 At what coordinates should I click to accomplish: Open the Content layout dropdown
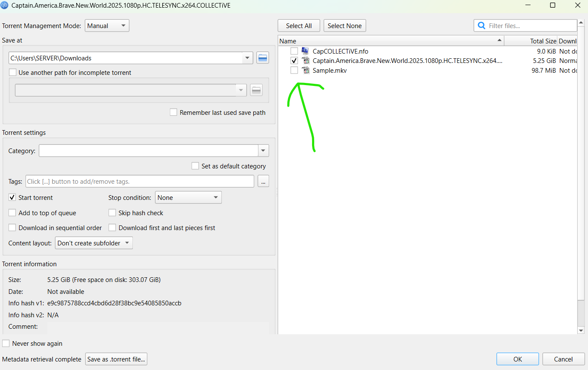(94, 243)
